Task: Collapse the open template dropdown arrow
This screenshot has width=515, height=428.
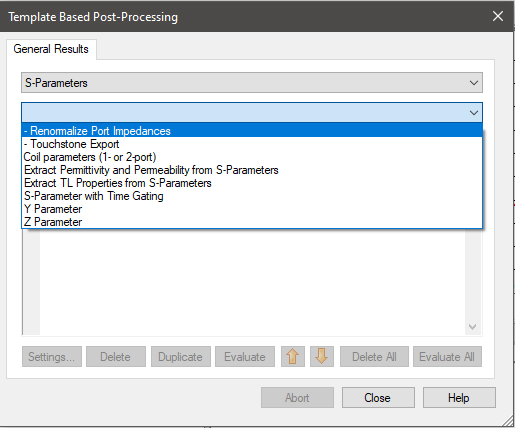Action: click(x=474, y=113)
